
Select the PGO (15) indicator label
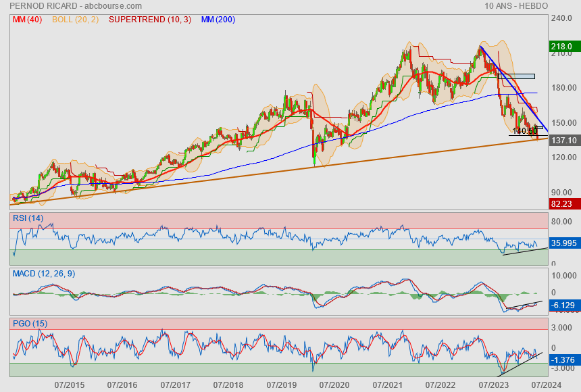pos(30,323)
